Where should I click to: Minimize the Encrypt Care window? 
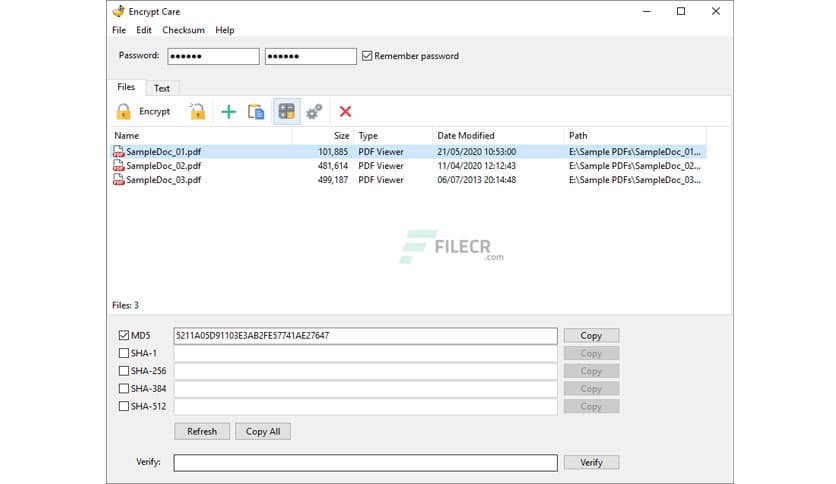647,11
